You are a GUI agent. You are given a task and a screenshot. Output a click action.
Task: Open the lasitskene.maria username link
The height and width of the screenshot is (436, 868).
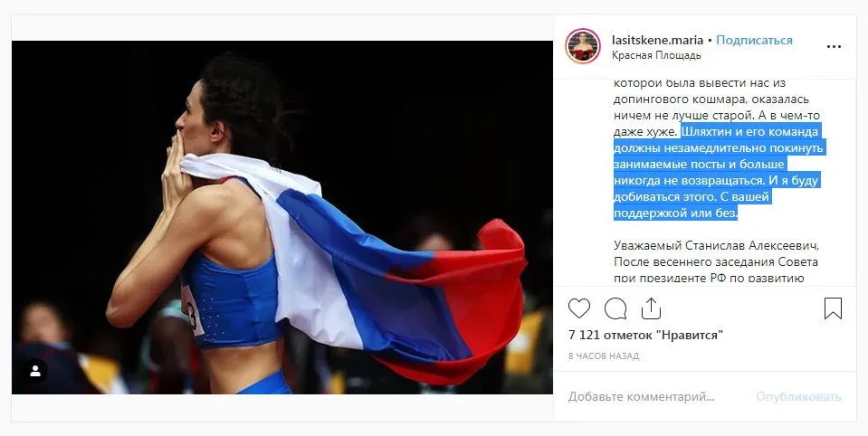657,40
